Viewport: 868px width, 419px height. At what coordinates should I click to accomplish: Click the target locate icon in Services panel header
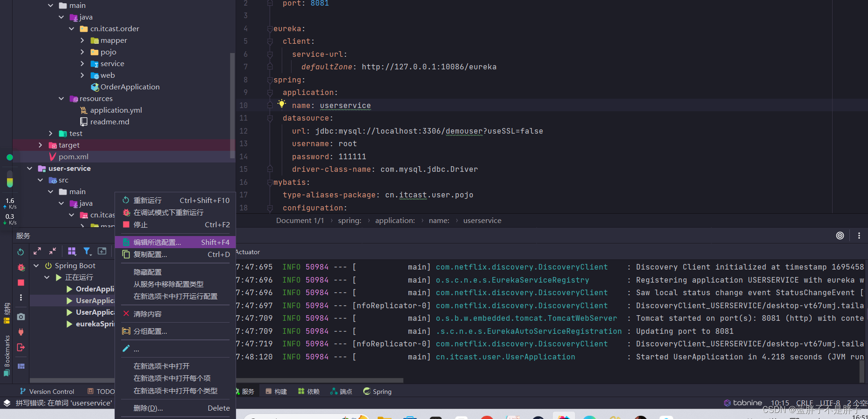point(840,236)
